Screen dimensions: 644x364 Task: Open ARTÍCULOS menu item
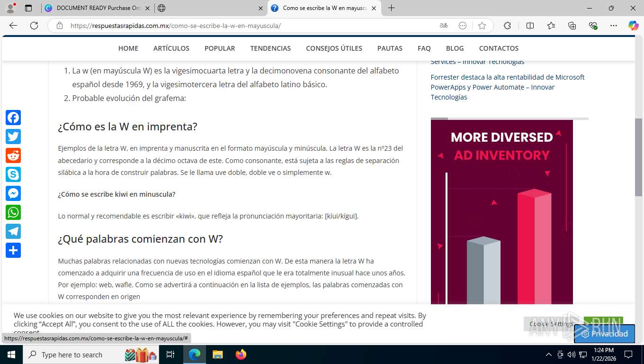pos(171,48)
